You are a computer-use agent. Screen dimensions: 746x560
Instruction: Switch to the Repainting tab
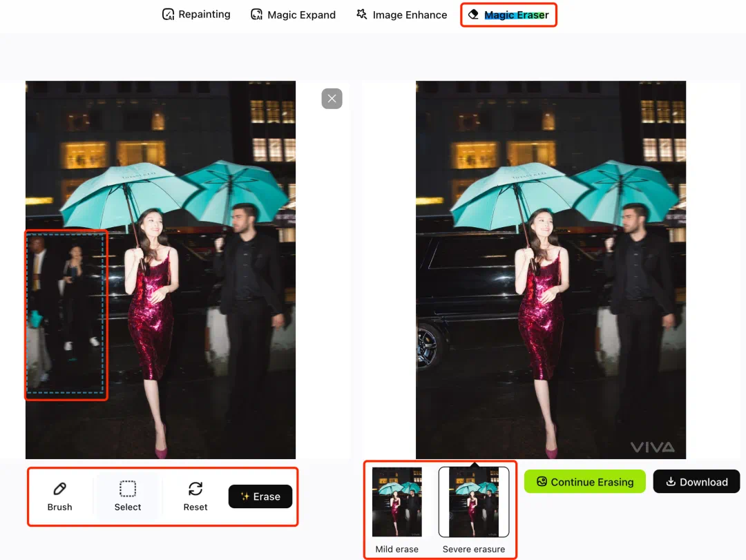(x=204, y=15)
